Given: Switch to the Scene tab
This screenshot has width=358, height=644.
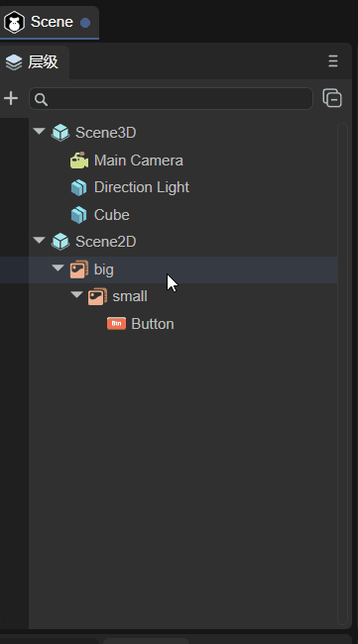Looking at the screenshot, I should 50,22.
